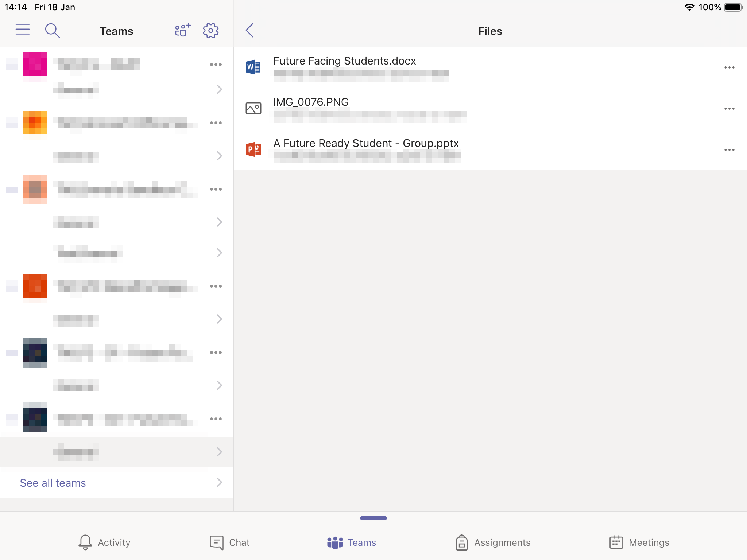Screen dimensions: 747x560
Task: Expand the channel chevron under the pink team
Action: [x=219, y=89]
